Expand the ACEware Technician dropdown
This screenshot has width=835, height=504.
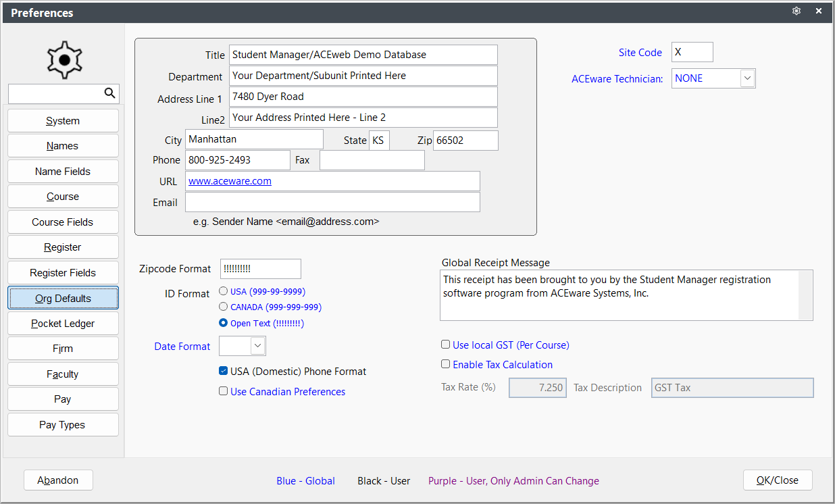click(747, 78)
